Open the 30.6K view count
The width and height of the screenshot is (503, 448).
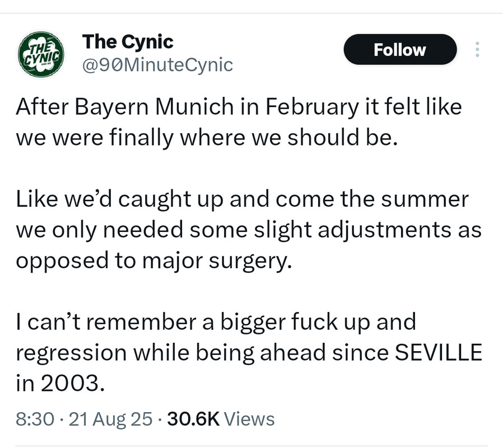[x=193, y=419]
